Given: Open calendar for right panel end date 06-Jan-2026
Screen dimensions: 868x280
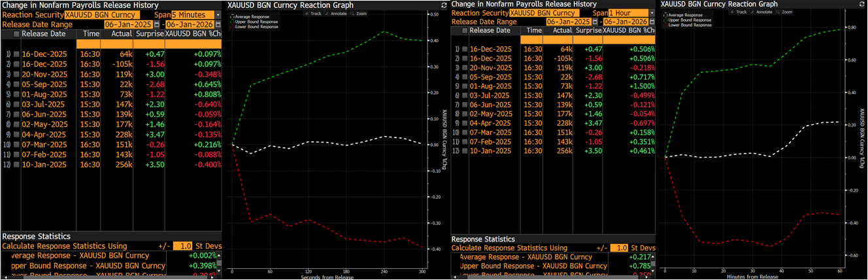Looking at the screenshot, I should (652, 22).
